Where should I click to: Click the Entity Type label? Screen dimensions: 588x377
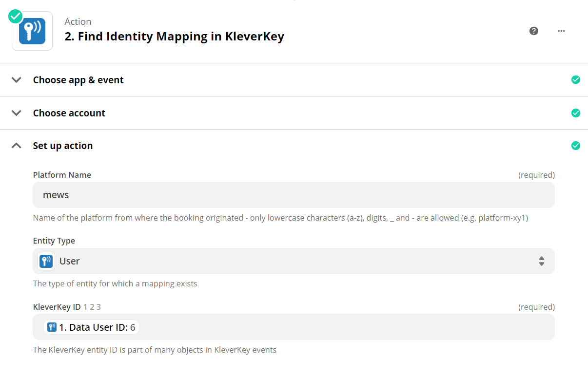[54, 241]
